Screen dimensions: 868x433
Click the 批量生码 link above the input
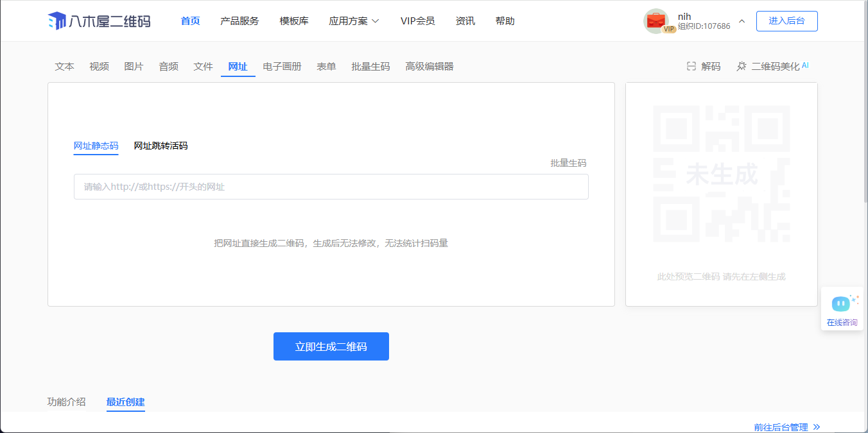click(x=568, y=163)
